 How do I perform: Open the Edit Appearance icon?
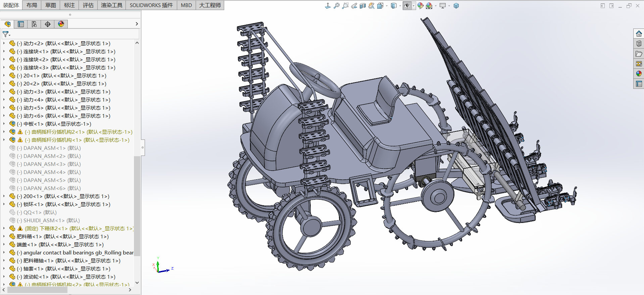coord(420,6)
